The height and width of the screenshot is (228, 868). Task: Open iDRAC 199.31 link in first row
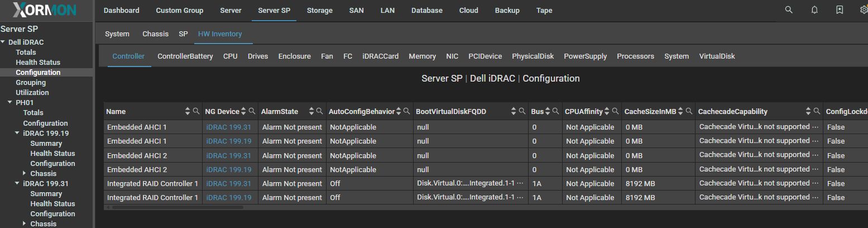(229, 127)
